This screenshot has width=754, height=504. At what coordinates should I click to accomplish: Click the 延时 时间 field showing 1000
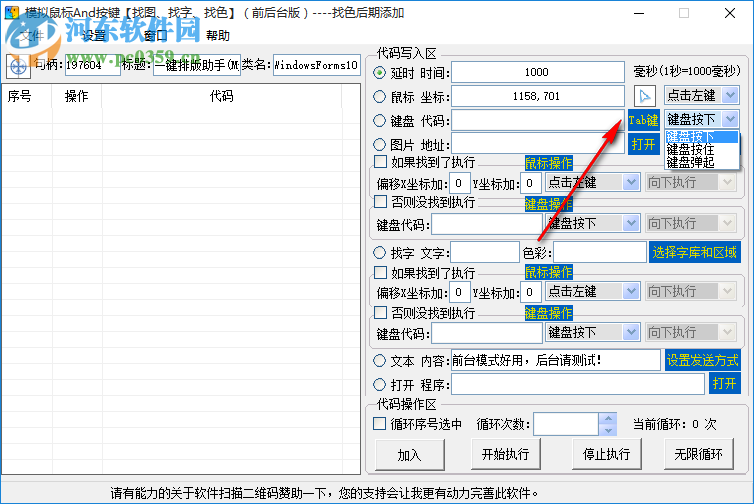point(538,72)
